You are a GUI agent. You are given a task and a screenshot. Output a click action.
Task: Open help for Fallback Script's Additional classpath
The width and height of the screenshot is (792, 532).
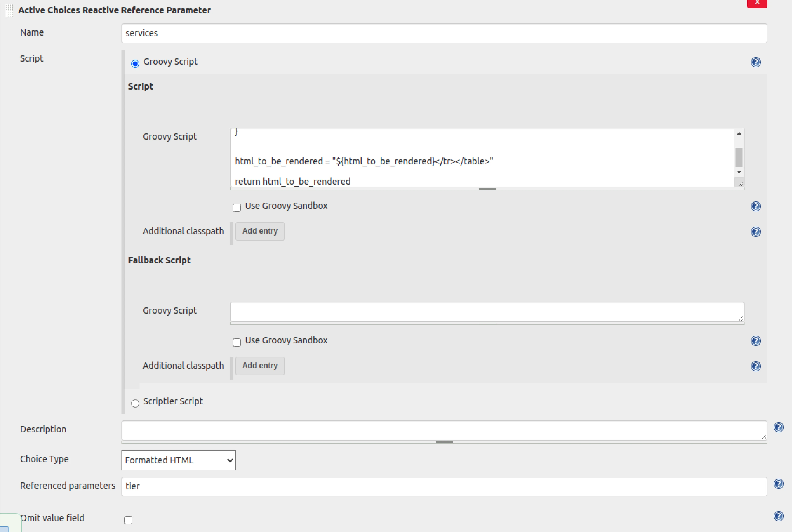pos(755,367)
